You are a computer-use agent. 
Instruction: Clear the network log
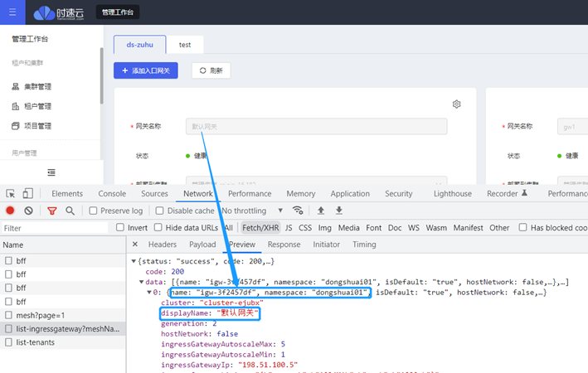pos(28,211)
